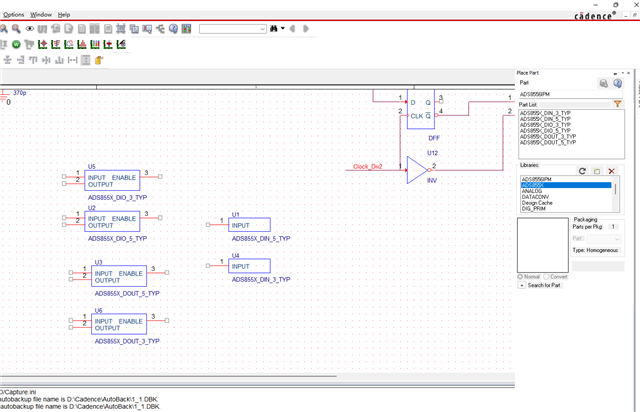The width and height of the screenshot is (640, 412).
Task: Open the Place Part help icon
Action: tap(618, 83)
